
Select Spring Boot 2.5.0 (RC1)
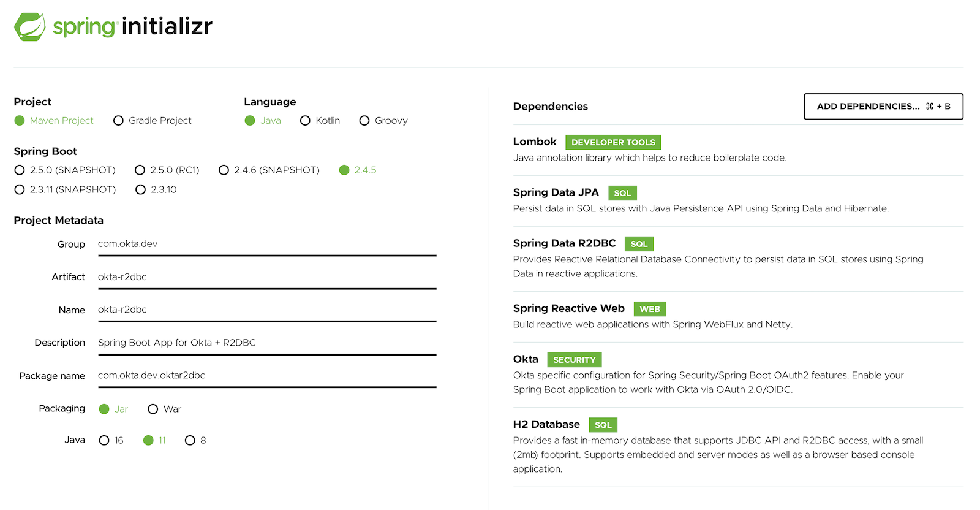[167, 170]
